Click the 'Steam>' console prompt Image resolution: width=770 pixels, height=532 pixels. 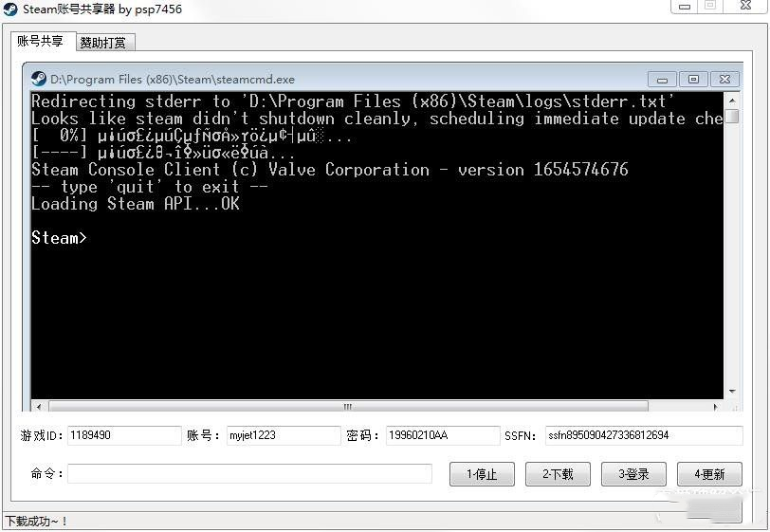59,238
